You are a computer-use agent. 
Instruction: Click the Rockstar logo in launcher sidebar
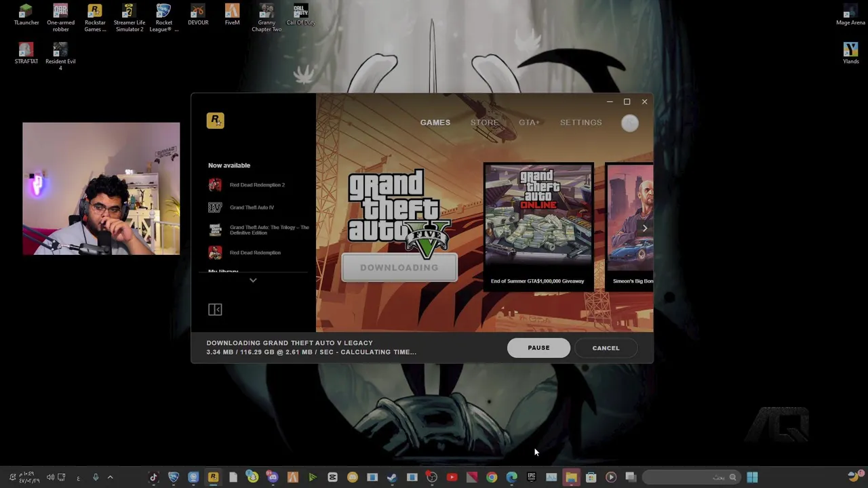215,121
